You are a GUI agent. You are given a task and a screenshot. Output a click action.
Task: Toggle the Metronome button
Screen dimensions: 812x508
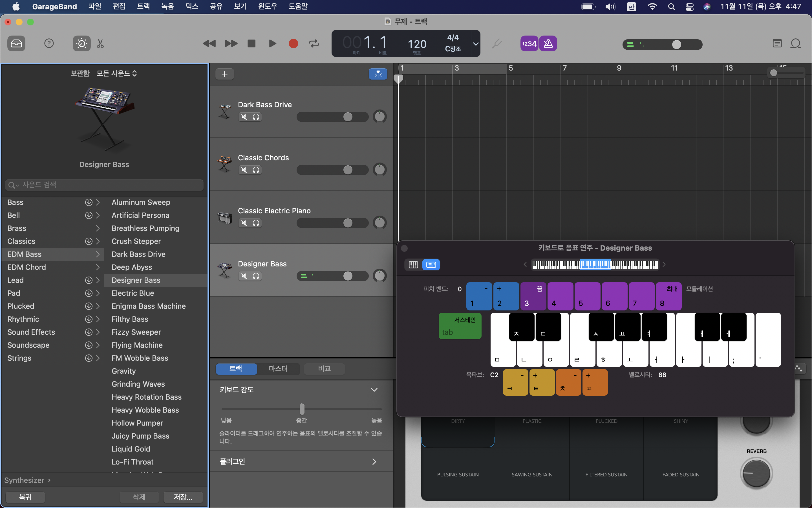548,43
